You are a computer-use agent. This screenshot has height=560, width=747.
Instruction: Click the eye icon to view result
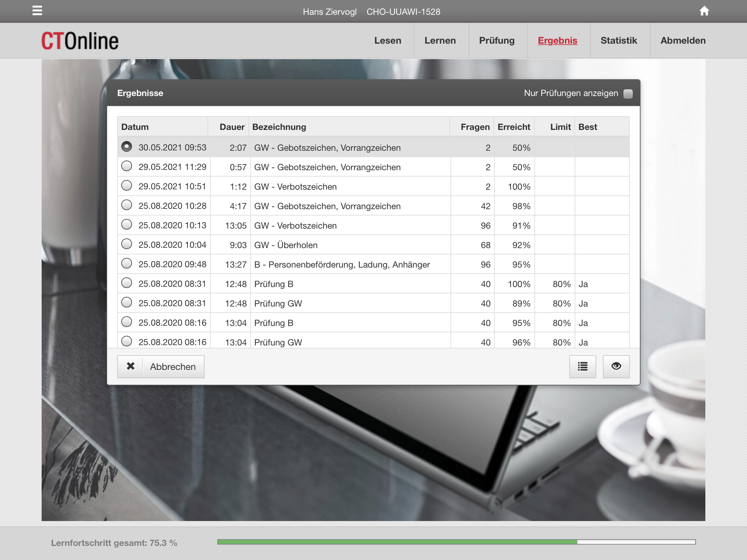coord(616,366)
